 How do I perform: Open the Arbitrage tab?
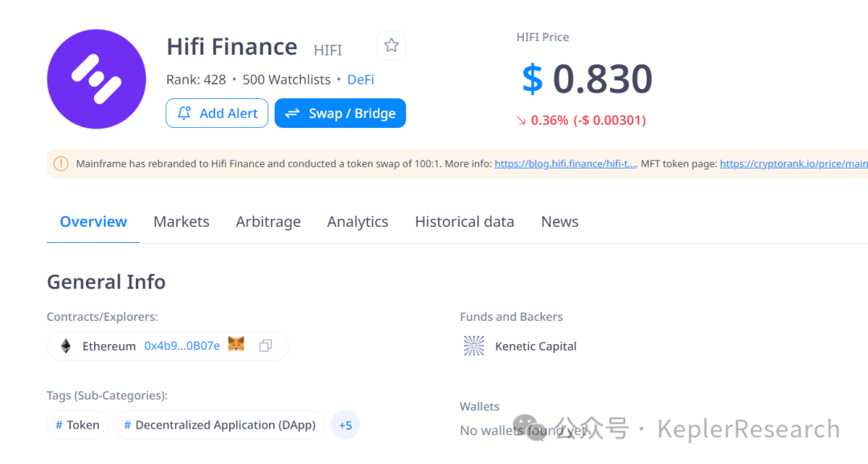point(268,222)
